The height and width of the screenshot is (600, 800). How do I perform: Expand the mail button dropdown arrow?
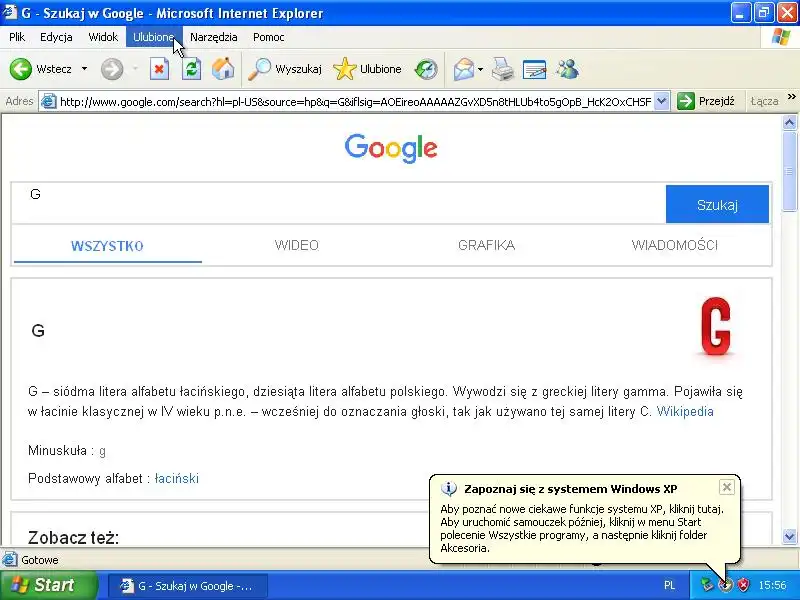(480, 69)
